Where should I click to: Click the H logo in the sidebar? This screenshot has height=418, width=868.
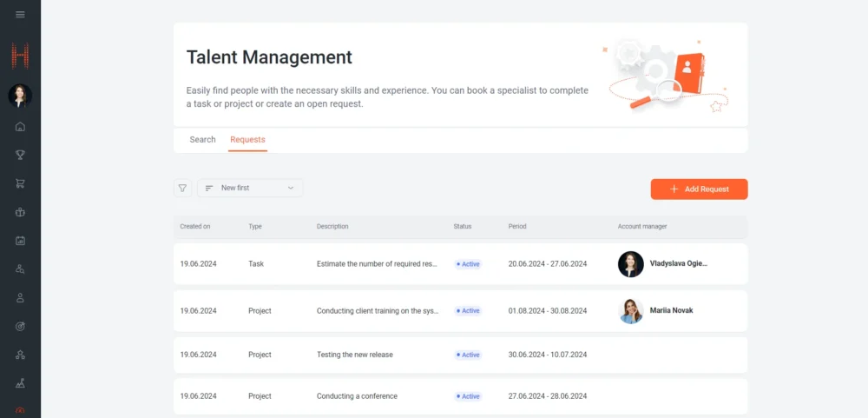(20, 57)
